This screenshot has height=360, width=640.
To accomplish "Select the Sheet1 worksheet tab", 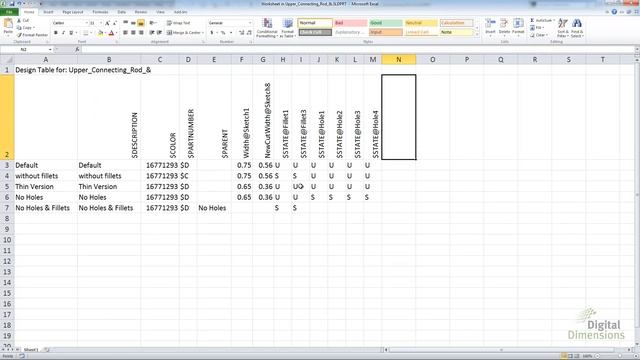I will pos(31,350).
